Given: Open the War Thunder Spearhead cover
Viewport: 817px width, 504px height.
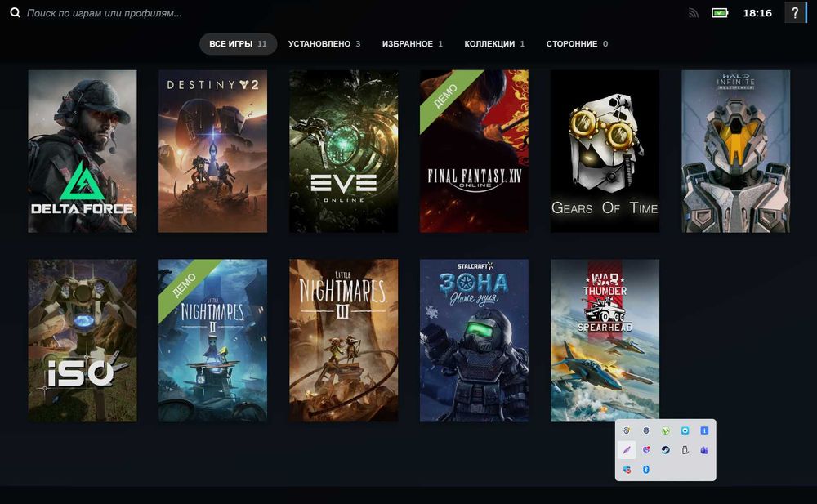Looking at the screenshot, I should coord(605,341).
